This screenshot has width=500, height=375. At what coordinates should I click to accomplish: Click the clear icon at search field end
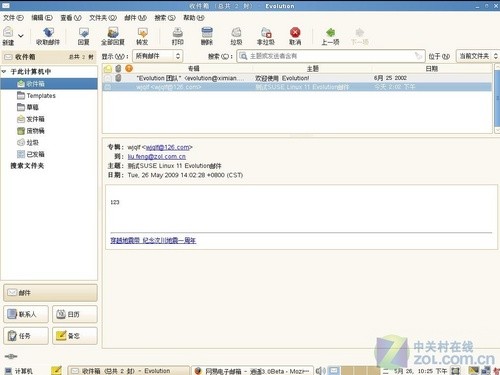418,56
